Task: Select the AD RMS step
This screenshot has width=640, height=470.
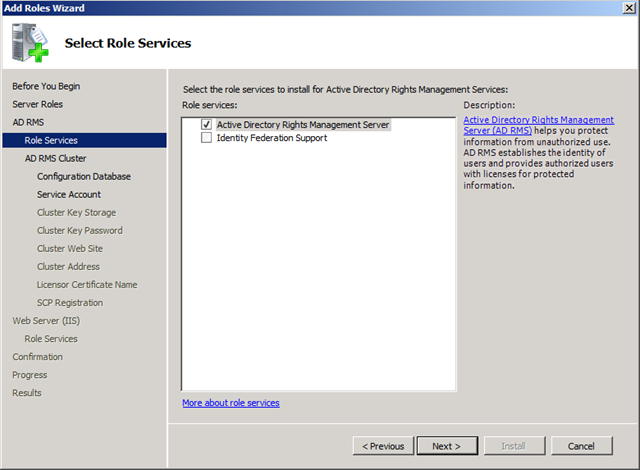Action: pos(28,122)
